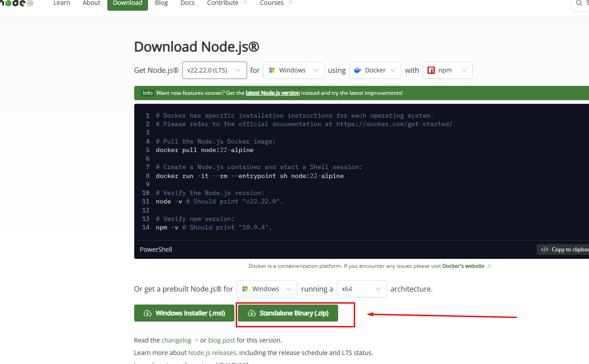This screenshot has height=364, width=589.
Task: Open the npm package manager dropdown
Action: [x=448, y=70]
